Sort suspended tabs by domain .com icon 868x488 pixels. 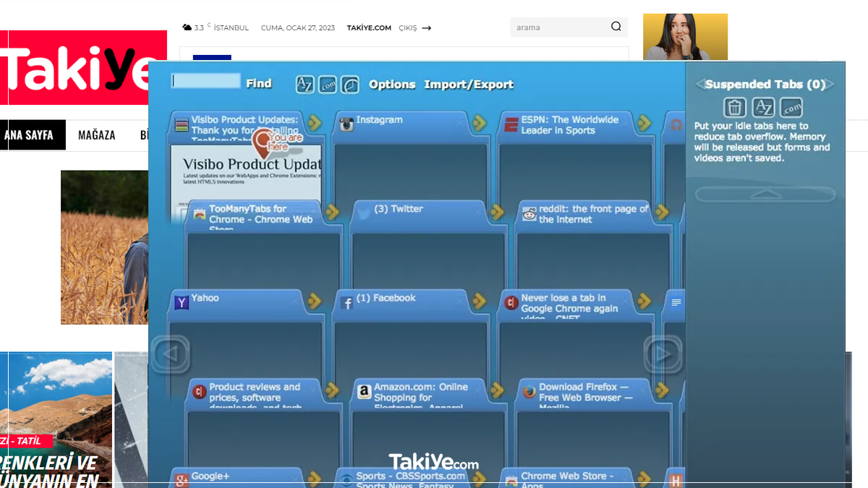pyautogui.click(x=791, y=108)
